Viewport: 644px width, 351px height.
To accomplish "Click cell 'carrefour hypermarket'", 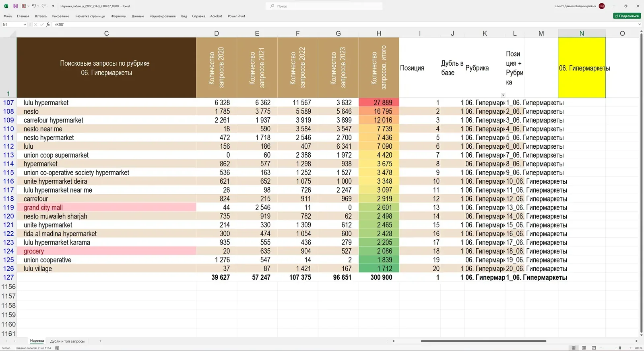I will pyautogui.click(x=106, y=120).
